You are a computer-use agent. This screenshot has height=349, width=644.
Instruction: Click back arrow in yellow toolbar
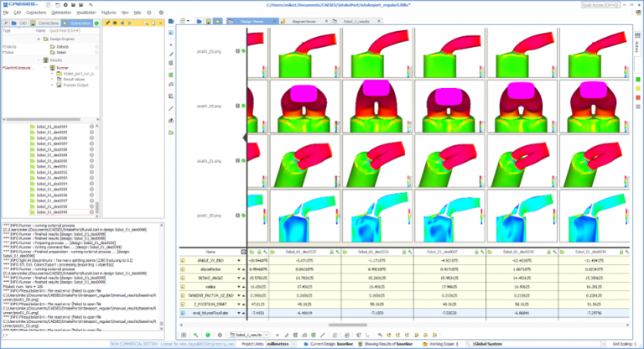click(x=122, y=23)
